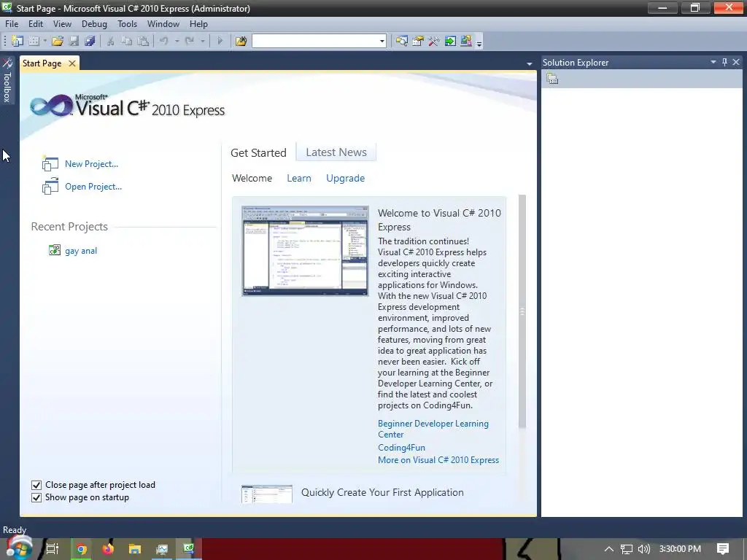747x560 pixels.
Task: Close the Solution Explorer panel
Action: click(736, 63)
